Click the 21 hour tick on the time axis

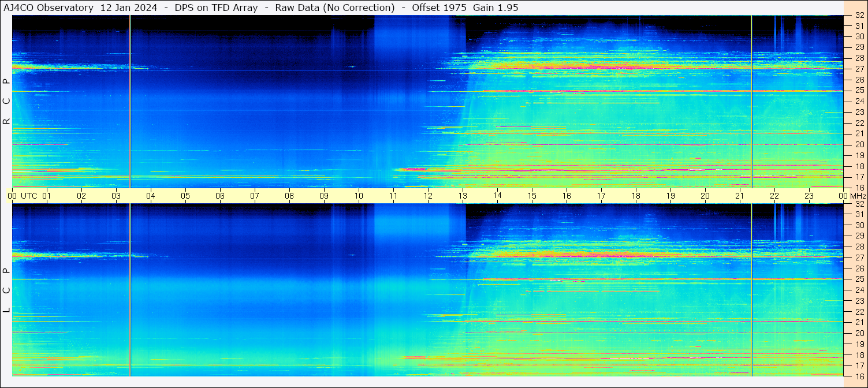(x=740, y=196)
